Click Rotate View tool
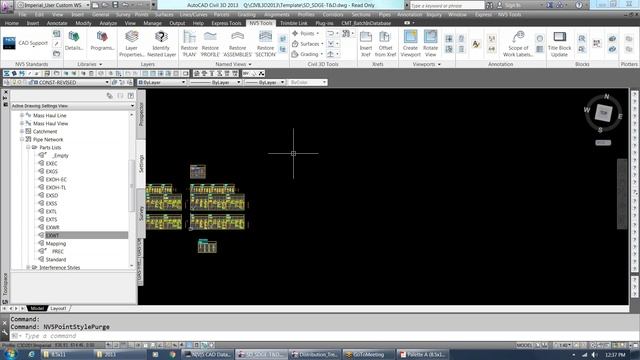Viewport: 640px width, 360px height. click(430, 43)
